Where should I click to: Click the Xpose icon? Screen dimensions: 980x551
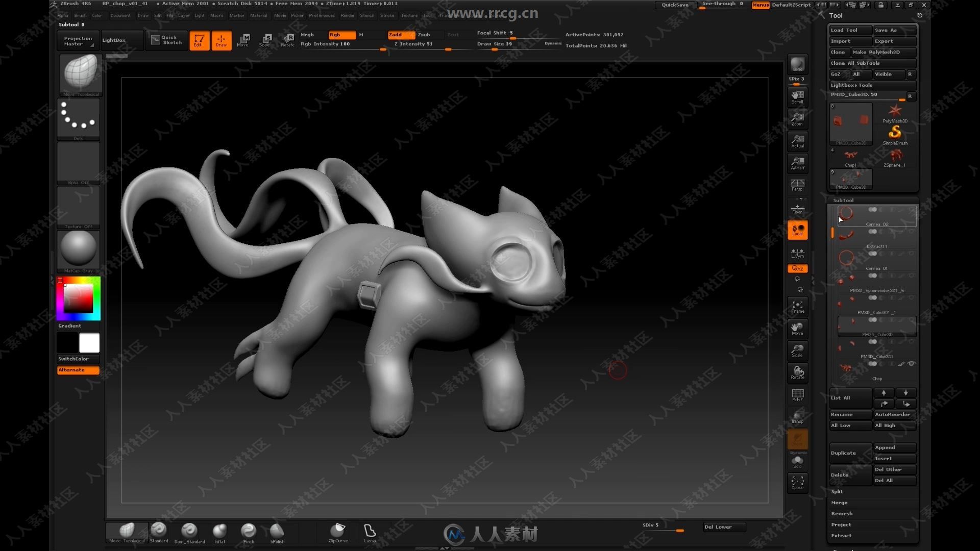797,483
